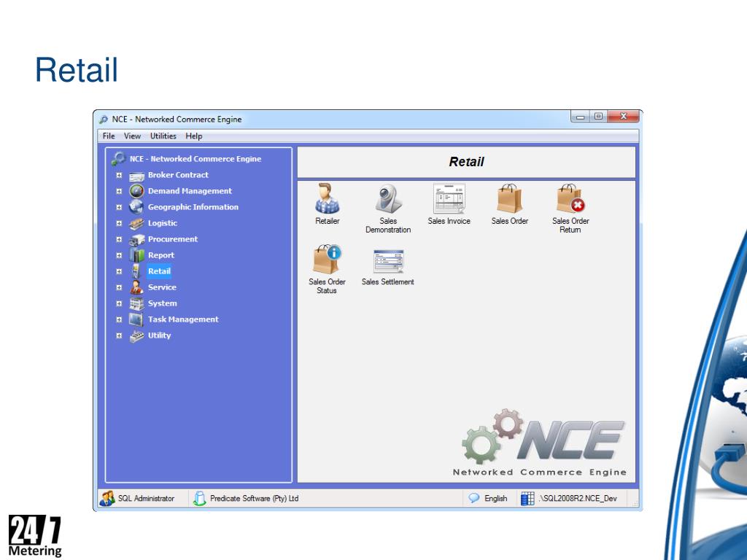Open the Retailer icon

328,198
